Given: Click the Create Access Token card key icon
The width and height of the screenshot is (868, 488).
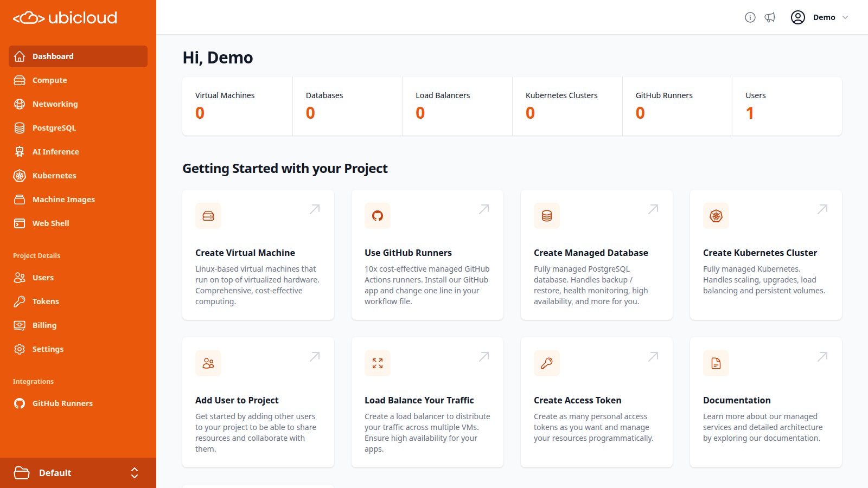Looking at the screenshot, I should point(547,363).
